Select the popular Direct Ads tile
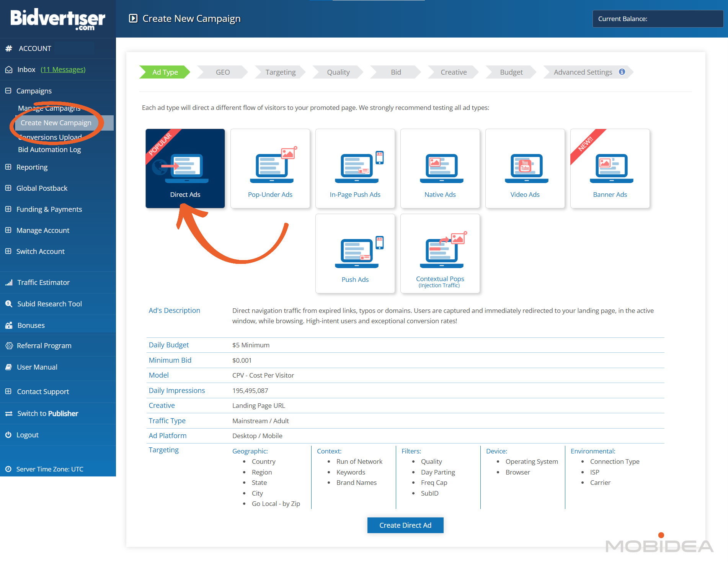This screenshot has height=563, width=728. point(185,169)
